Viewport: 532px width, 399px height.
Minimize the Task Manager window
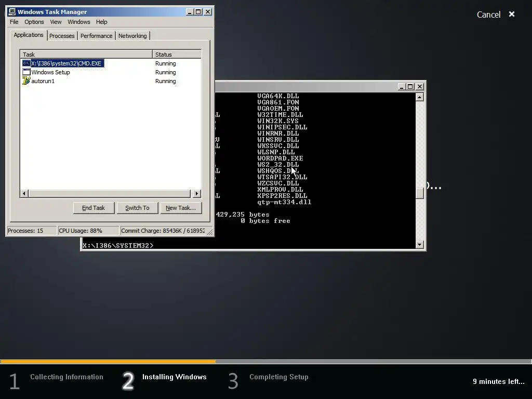click(190, 12)
